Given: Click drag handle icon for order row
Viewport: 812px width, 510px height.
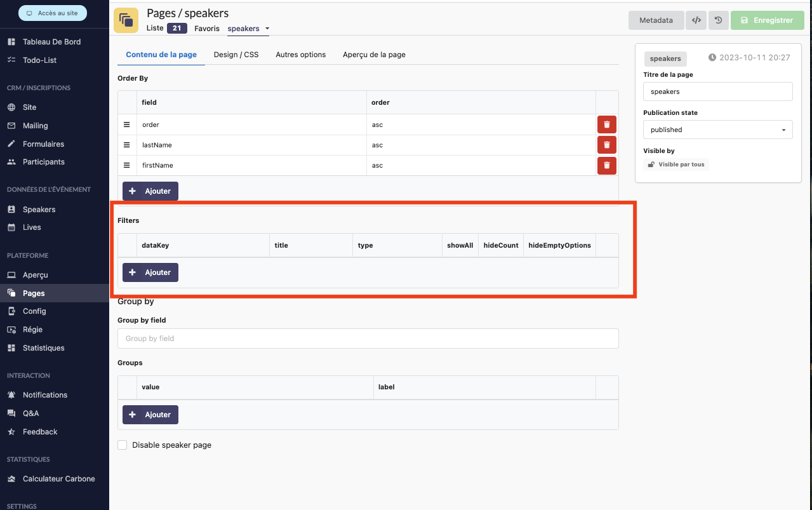Looking at the screenshot, I should click(x=126, y=124).
